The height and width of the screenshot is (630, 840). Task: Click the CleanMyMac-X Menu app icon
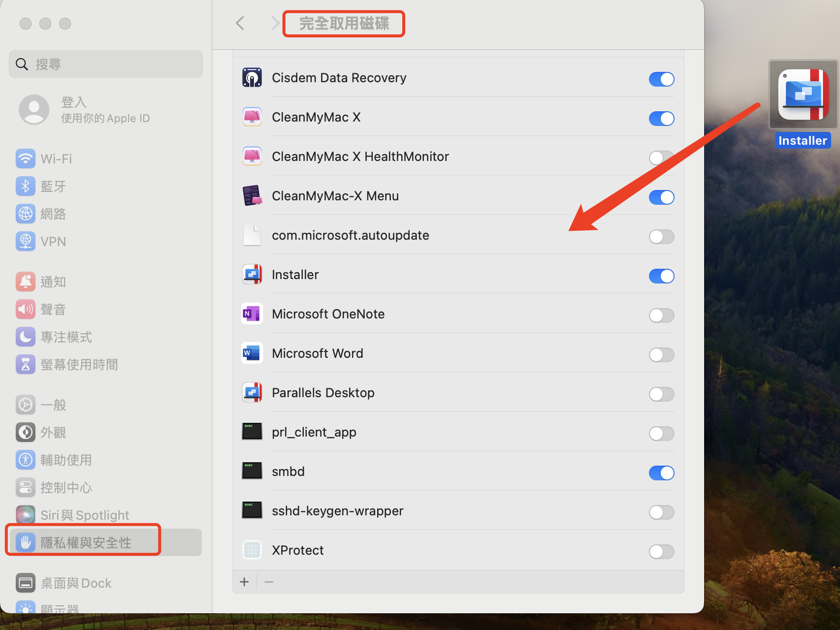tap(252, 196)
